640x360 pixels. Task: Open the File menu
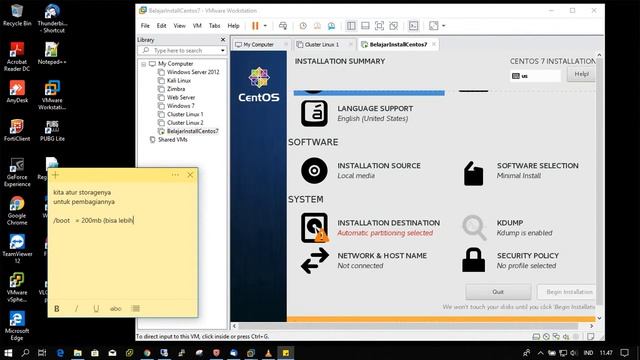tap(145, 26)
